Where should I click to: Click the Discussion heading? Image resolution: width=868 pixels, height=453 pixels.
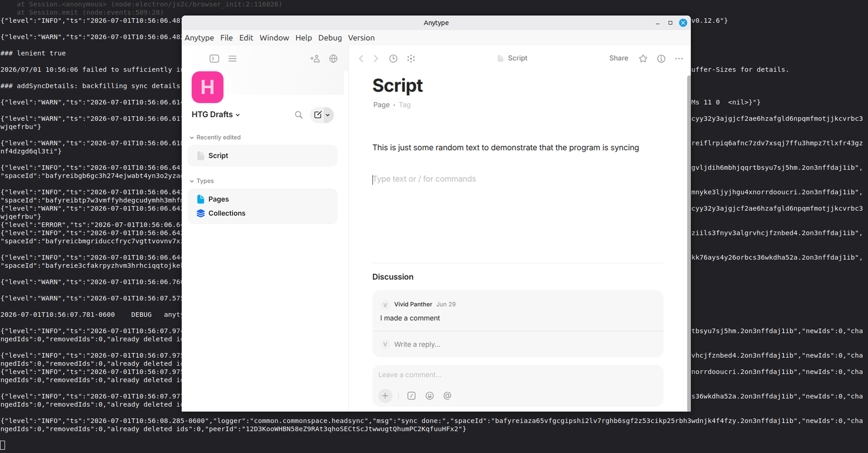pyautogui.click(x=393, y=277)
